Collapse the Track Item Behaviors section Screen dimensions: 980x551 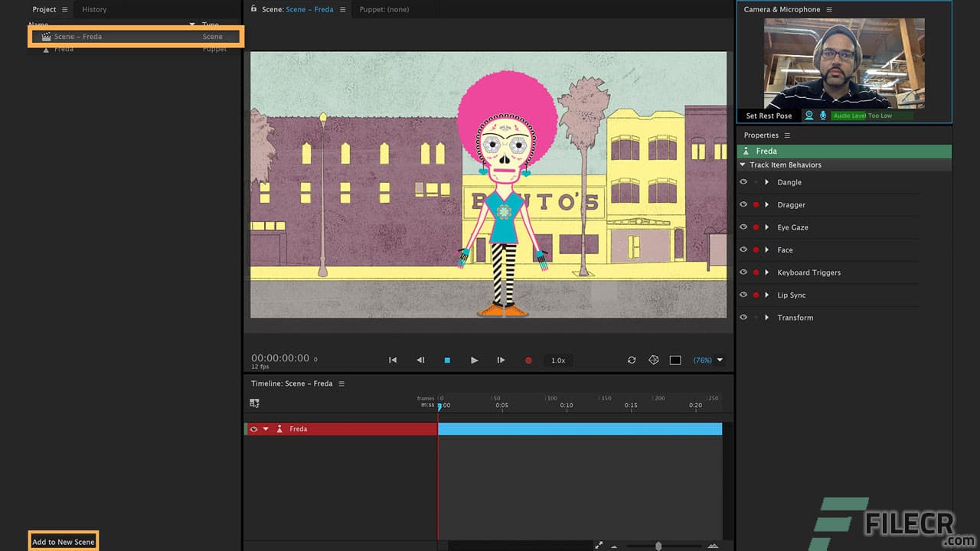(742, 165)
